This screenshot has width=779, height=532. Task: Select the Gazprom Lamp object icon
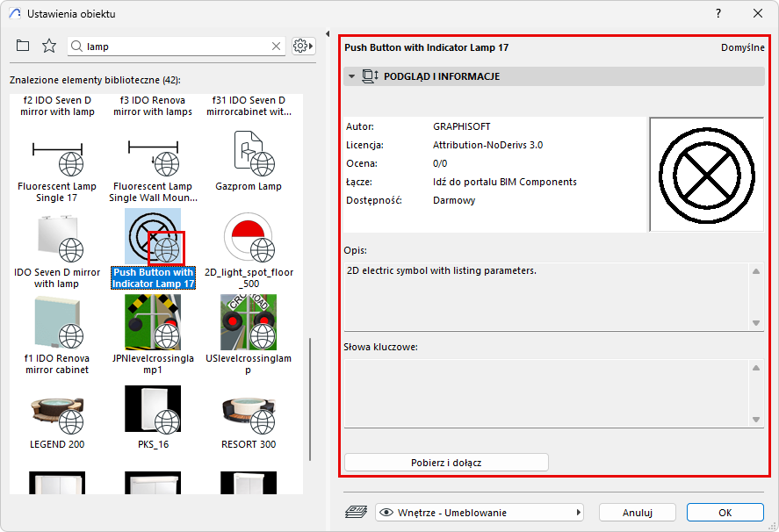254,153
